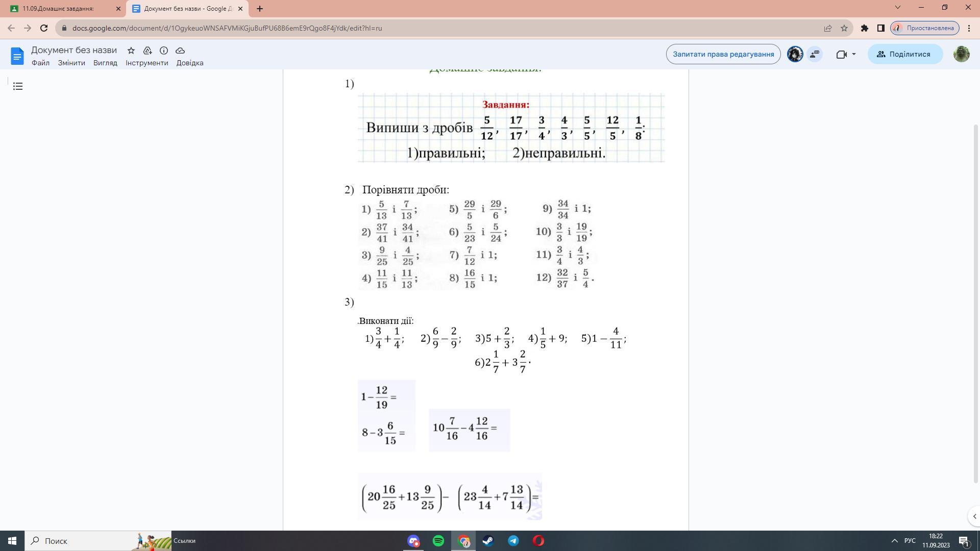Open the Файл menu
This screenshot has height=551, width=980.
(x=40, y=63)
